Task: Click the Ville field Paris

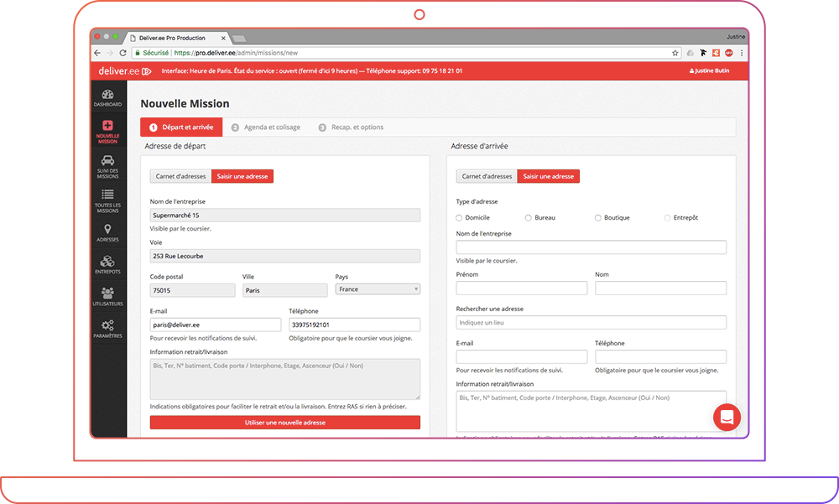Action: click(285, 290)
